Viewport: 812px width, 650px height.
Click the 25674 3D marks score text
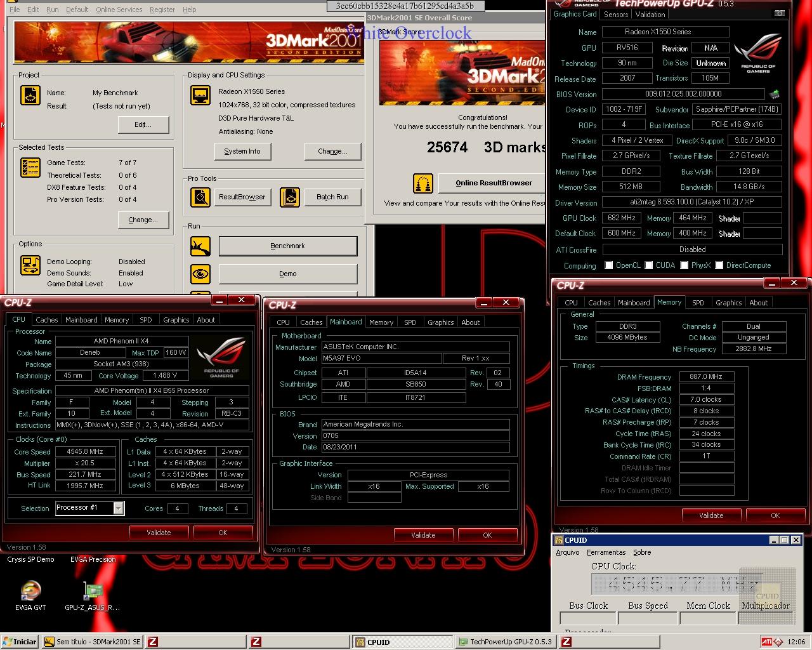click(487, 147)
